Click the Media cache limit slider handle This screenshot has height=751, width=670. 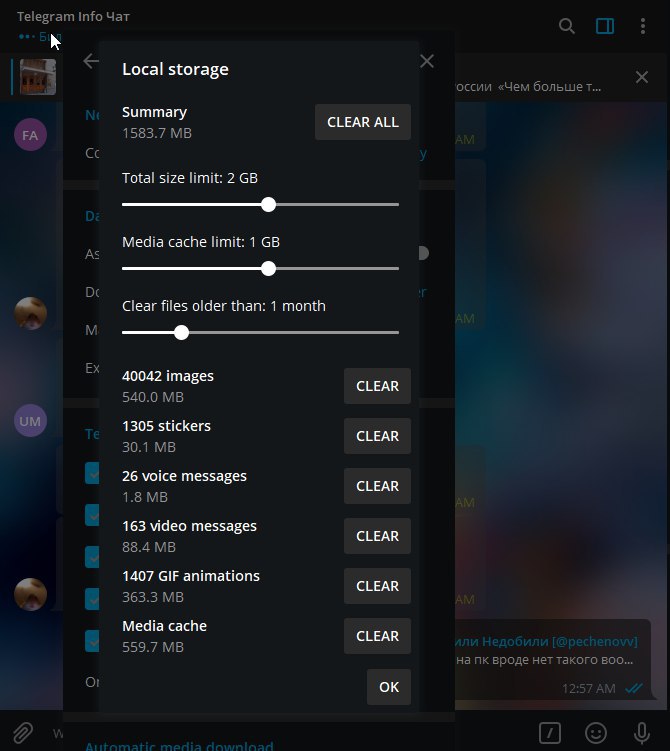269,268
